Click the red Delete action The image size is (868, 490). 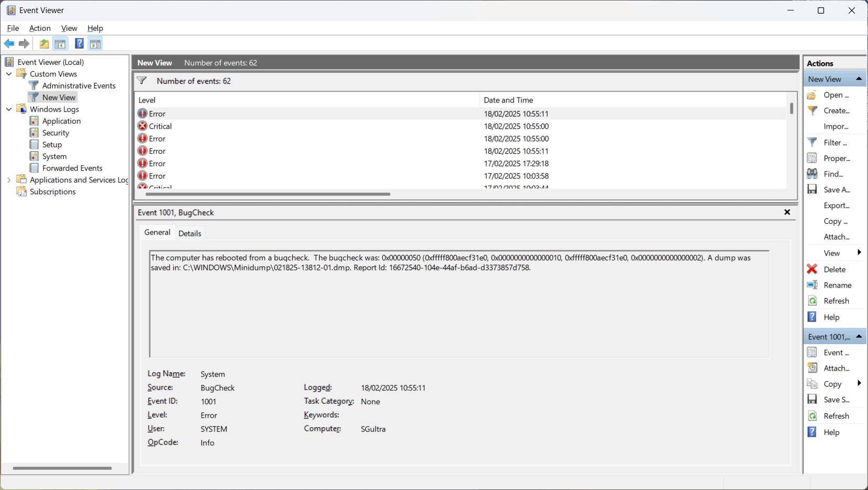836,269
